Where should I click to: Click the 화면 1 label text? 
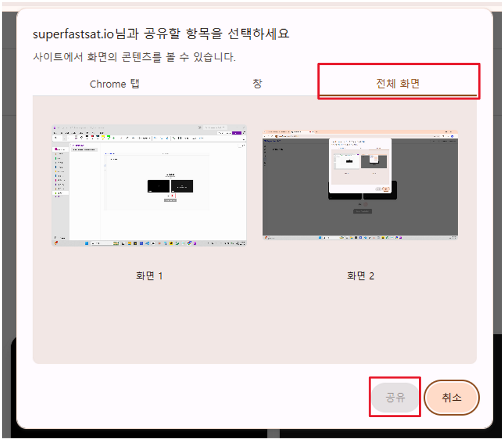149,276
